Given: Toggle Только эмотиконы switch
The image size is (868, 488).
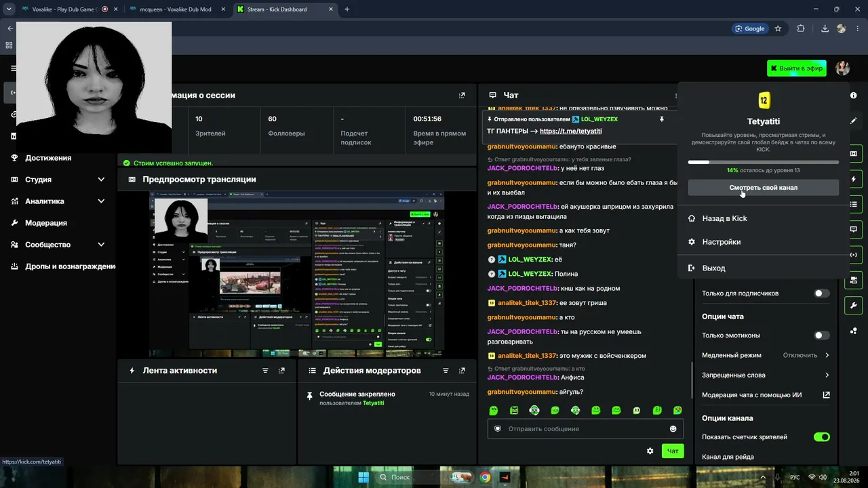Looking at the screenshot, I should (822, 335).
